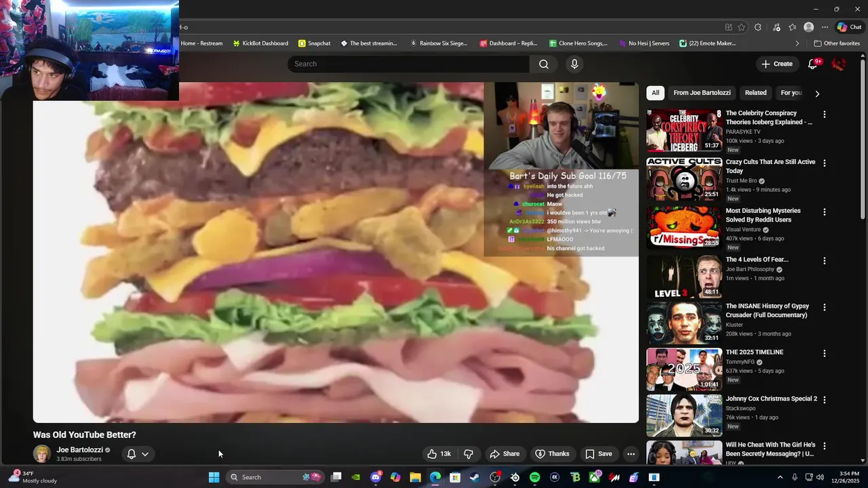
Task: Open Windows Start menu
Action: (x=214, y=477)
